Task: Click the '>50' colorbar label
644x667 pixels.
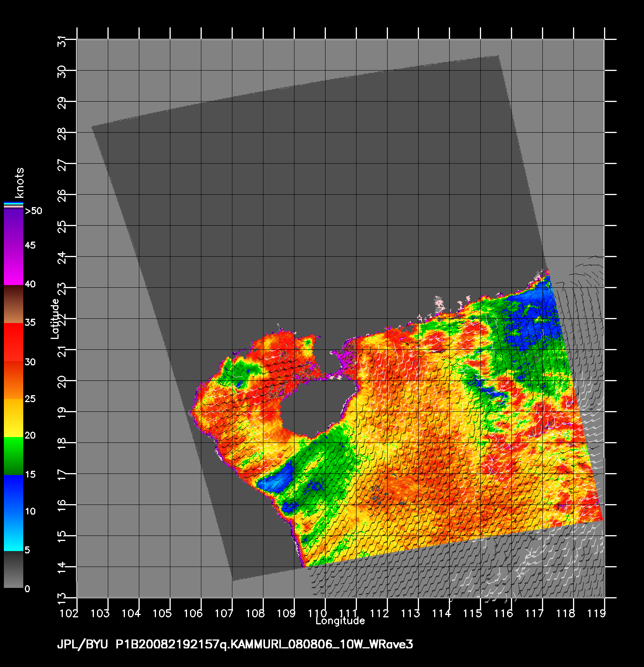Action: [33, 211]
